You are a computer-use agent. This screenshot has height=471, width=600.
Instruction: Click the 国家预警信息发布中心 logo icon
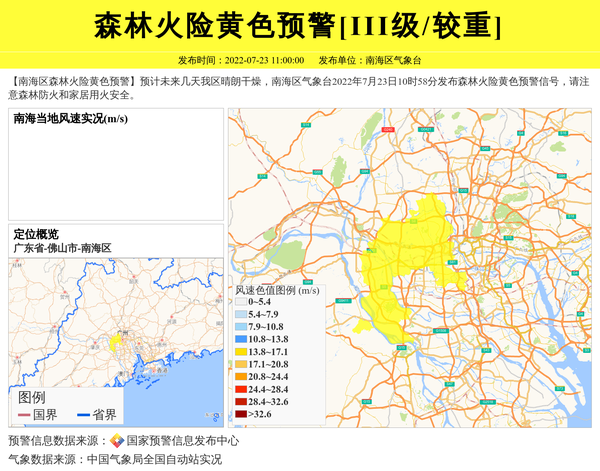pos(117,440)
